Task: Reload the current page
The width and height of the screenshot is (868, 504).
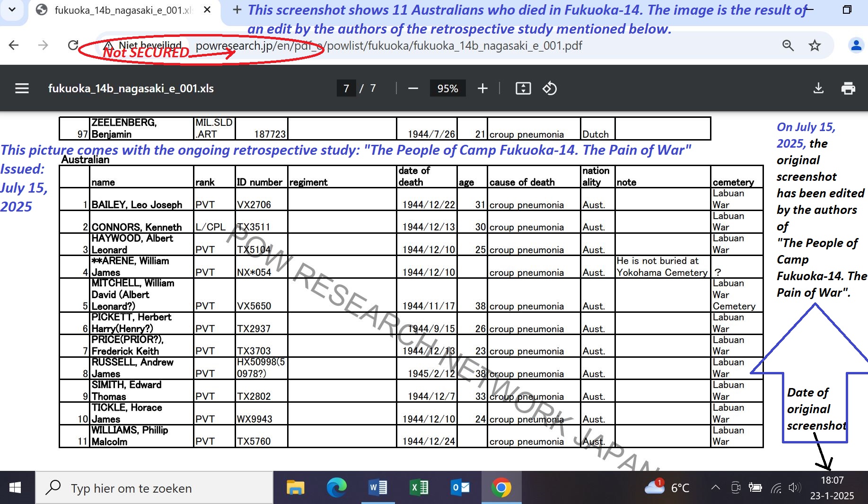Action: [x=73, y=45]
